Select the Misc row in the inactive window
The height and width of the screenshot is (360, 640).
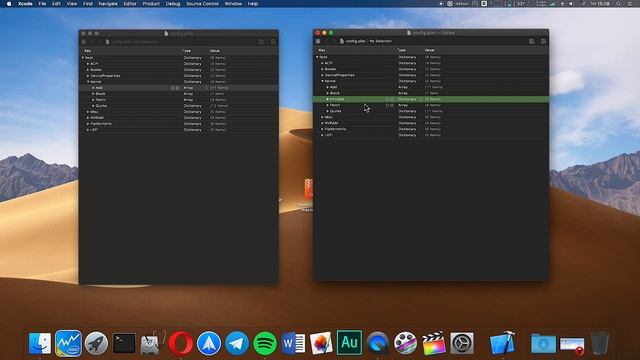coord(179,111)
